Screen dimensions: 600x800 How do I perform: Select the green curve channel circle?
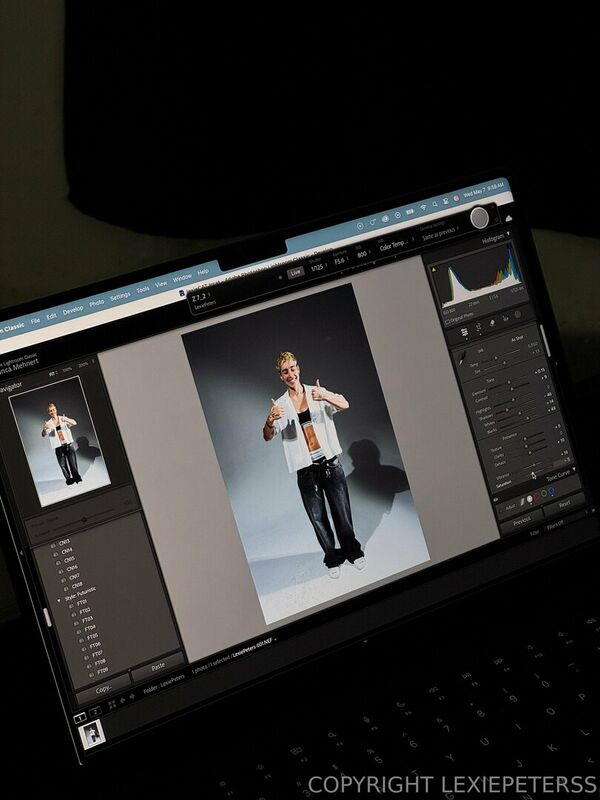pos(544,493)
